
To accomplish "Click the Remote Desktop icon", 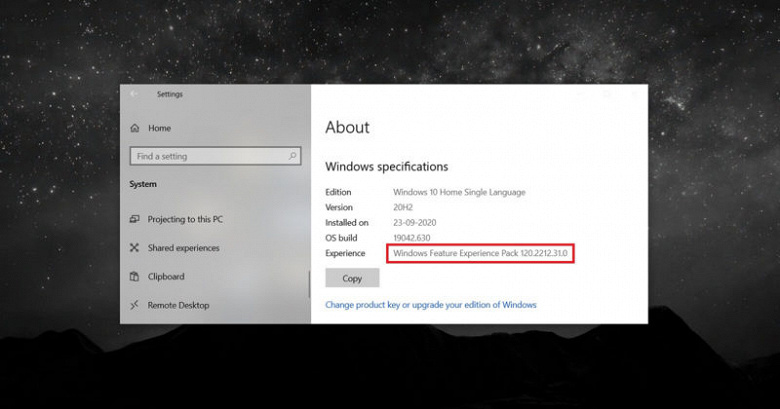I will click(x=134, y=305).
